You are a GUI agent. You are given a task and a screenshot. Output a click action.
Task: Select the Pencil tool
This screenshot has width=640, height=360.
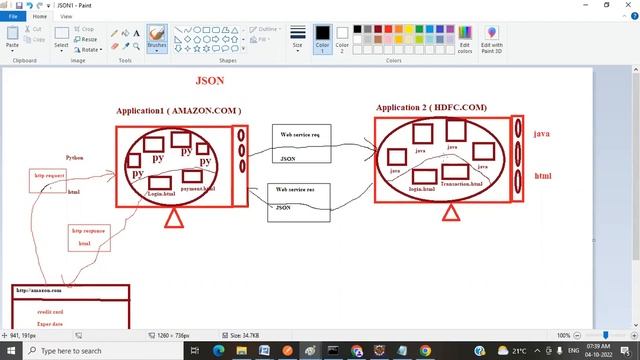click(x=114, y=33)
